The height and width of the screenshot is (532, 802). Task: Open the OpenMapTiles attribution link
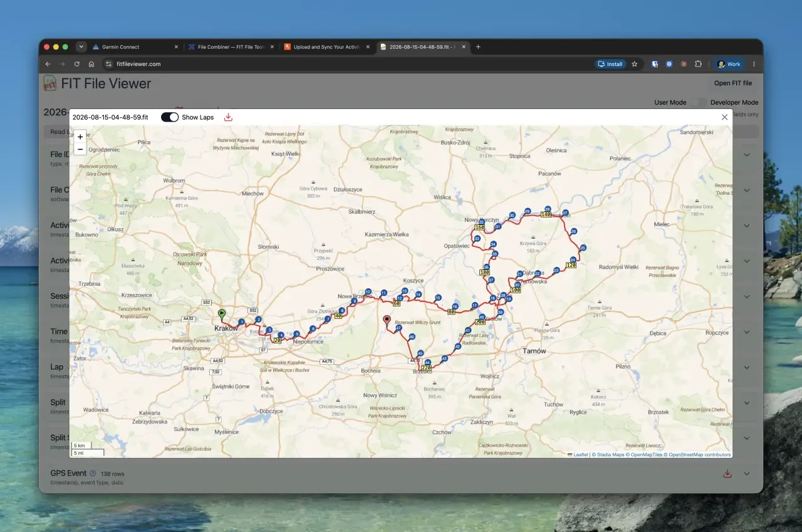tap(646, 455)
